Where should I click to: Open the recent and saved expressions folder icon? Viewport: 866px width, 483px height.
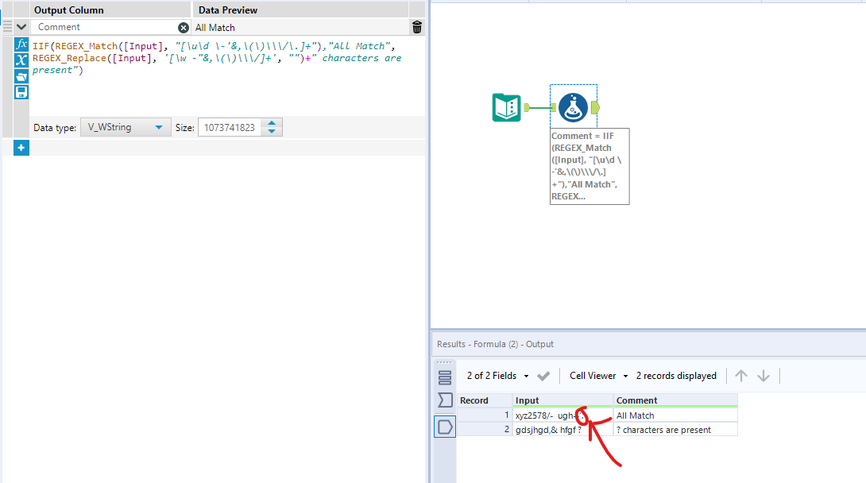click(22, 76)
